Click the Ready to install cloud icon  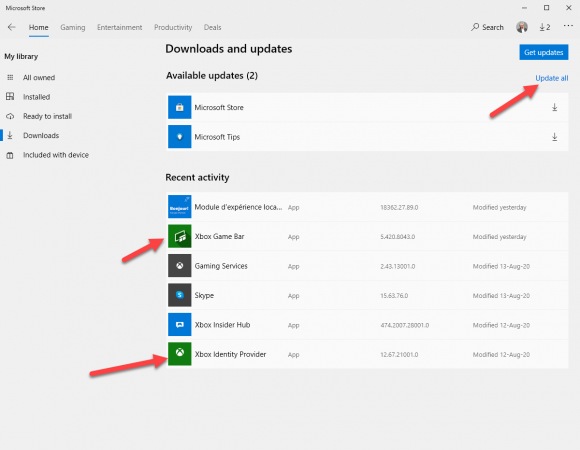[x=10, y=116]
